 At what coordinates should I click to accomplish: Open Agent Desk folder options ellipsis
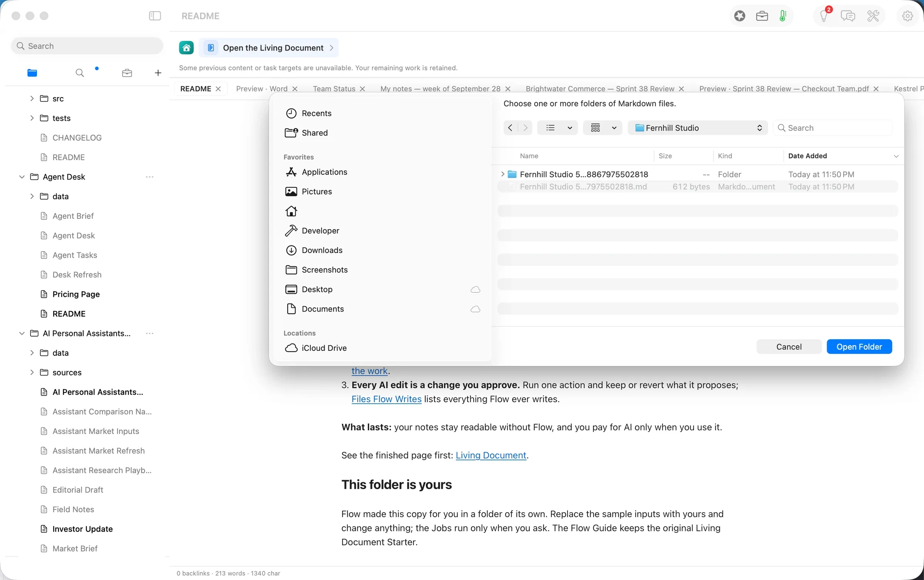pyautogui.click(x=150, y=177)
